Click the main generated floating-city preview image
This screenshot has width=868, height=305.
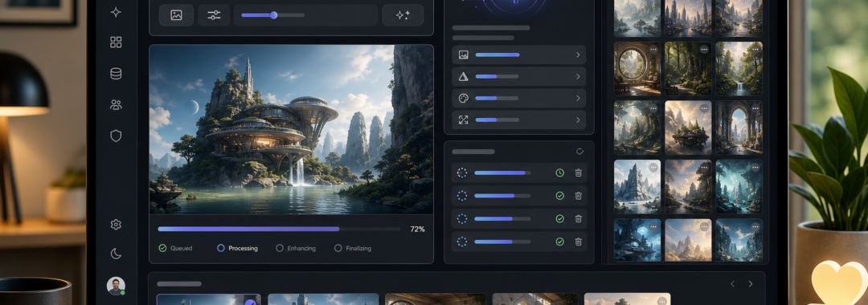(x=291, y=129)
